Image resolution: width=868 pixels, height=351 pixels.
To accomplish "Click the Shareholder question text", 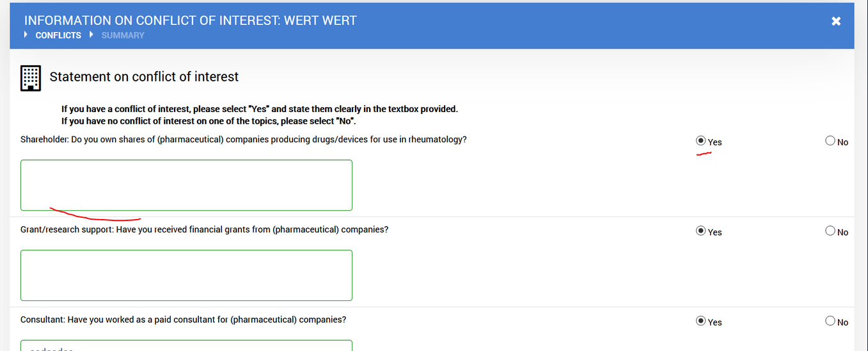I will click(244, 140).
